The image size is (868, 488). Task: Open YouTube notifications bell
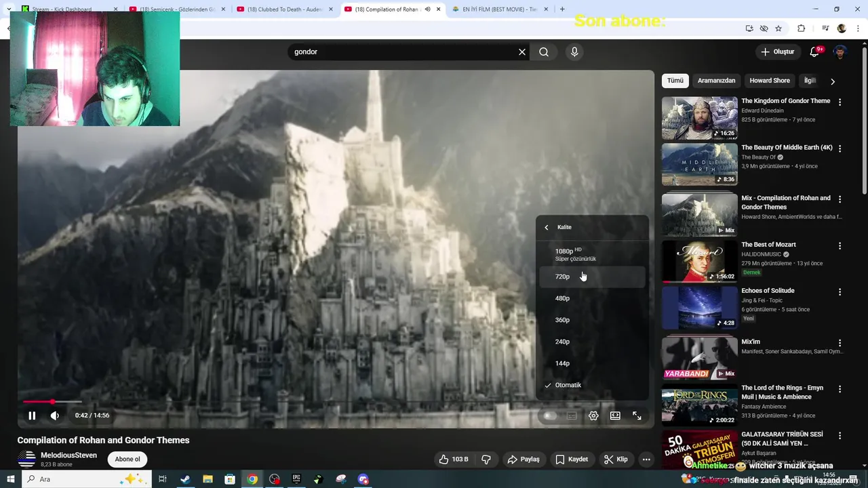pyautogui.click(x=815, y=52)
